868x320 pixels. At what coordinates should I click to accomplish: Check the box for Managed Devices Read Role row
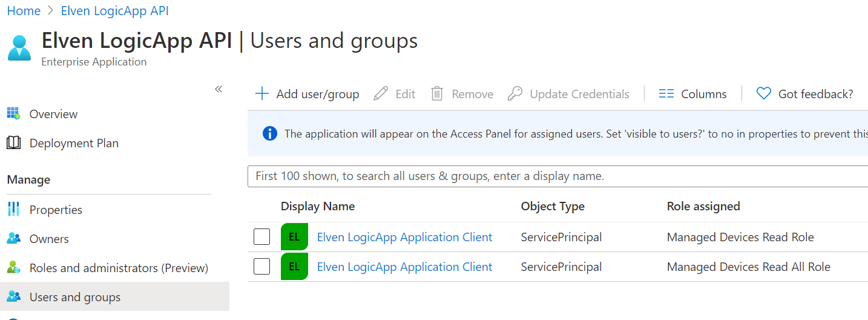[261, 237]
